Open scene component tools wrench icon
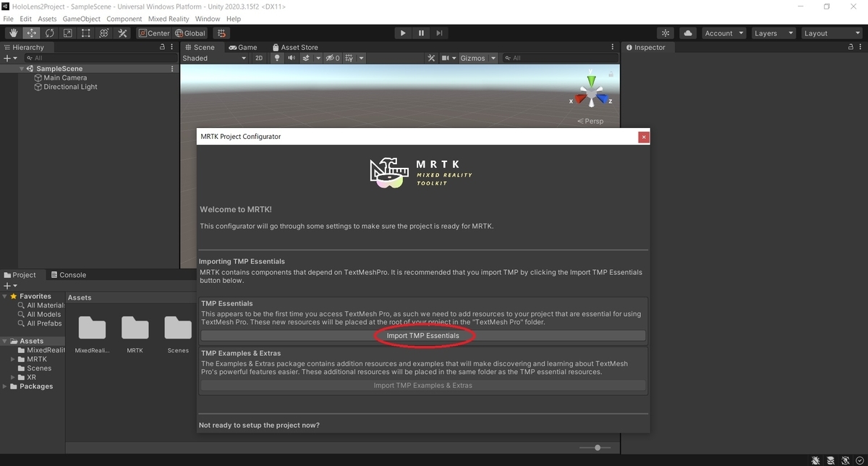This screenshot has height=466, width=868. coord(431,58)
